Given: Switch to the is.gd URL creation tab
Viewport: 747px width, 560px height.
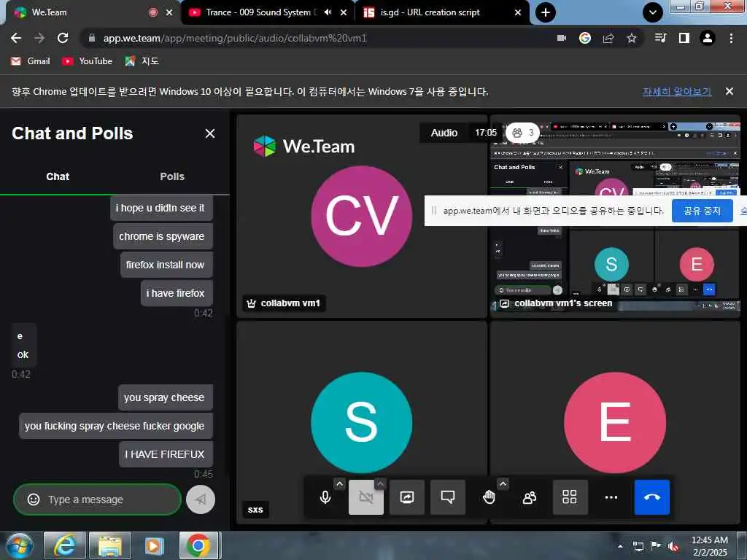Looking at the screenshot, I should click(x=430, y=12).
